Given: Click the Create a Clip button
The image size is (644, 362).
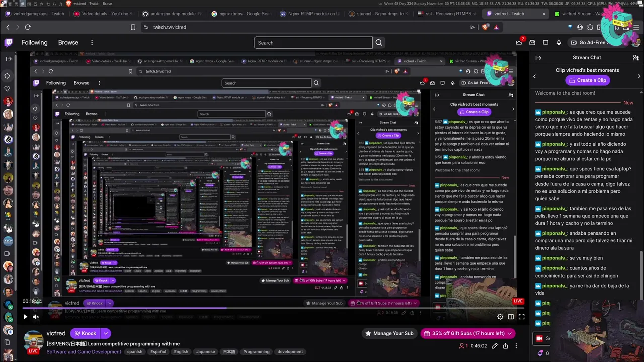Looking at the screenshot, I should pos(587,80).
